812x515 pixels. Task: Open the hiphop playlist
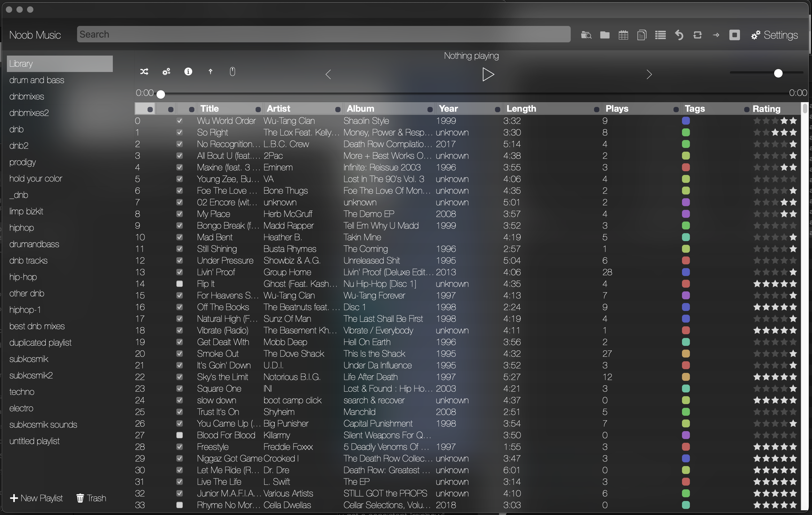pyautogui.click(x=21, y=228)
